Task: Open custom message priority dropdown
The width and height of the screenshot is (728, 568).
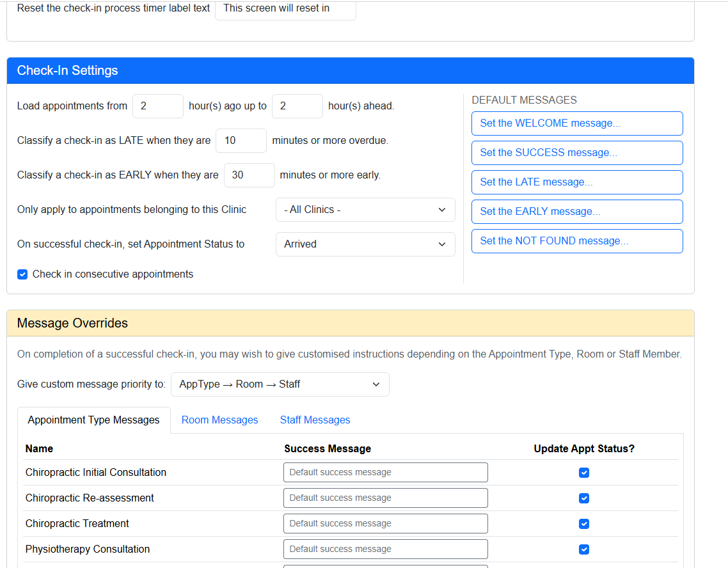Action: coord(280,384)
